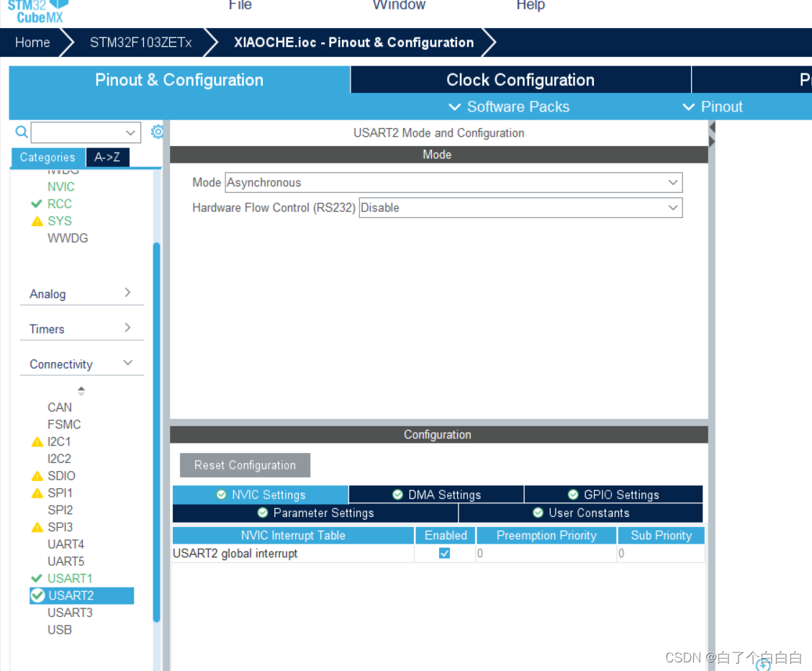Screen dimensions: 812x671
Task: Click the SPI1 warning icon
Action: point(37,493)
